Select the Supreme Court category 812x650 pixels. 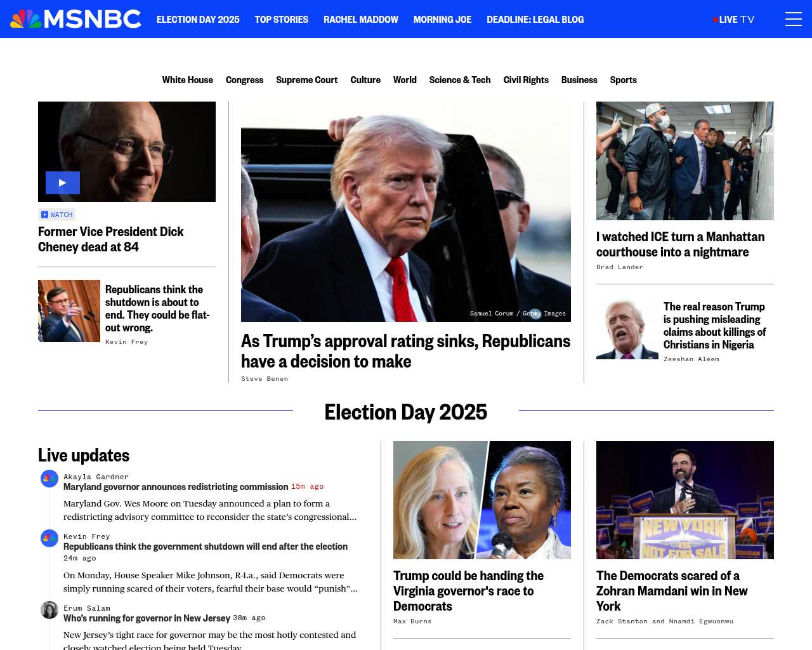coord(306,80)
